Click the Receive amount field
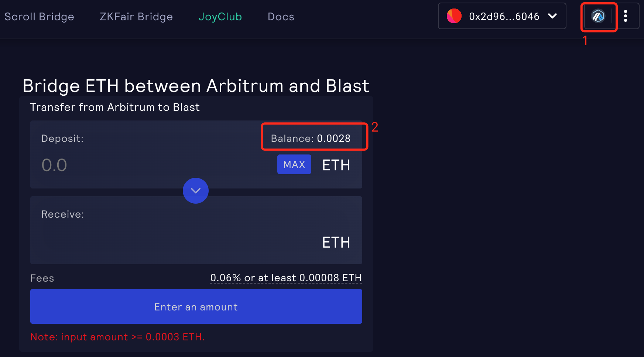The height and width of the screenshot is (357, 644). click(x=166, y=240)
